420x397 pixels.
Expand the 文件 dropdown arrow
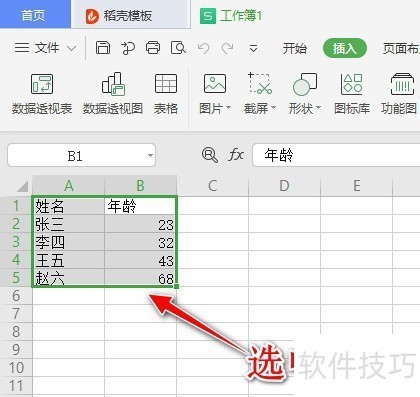[71, 49]
